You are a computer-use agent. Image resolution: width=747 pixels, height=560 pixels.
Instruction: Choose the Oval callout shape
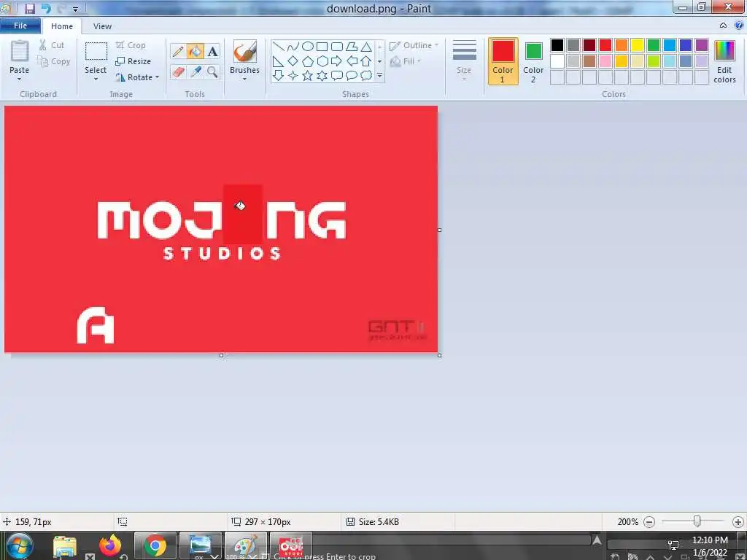(352, 75)
